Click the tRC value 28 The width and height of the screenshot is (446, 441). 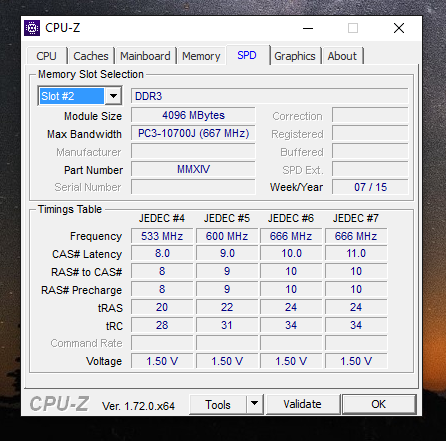162,325
